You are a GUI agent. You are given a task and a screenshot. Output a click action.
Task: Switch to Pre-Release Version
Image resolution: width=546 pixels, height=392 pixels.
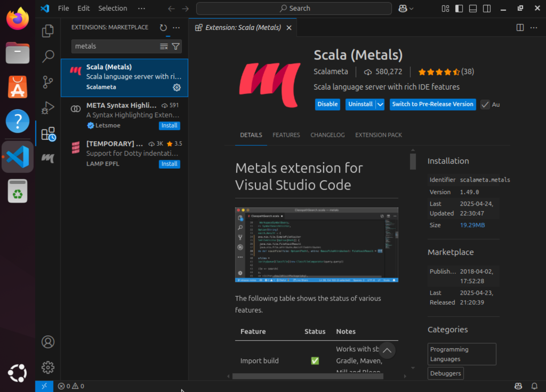tap(433, 104)
